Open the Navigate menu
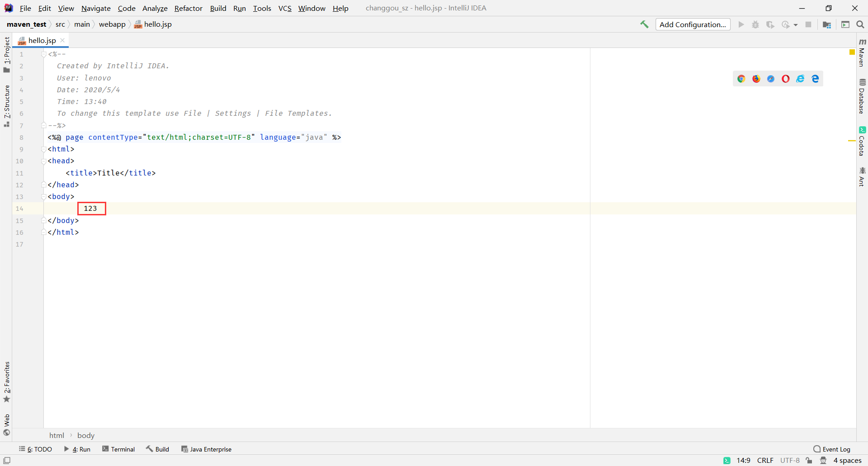Image resolution: width=868 pixels, height=466 pixels. point(96,8)
